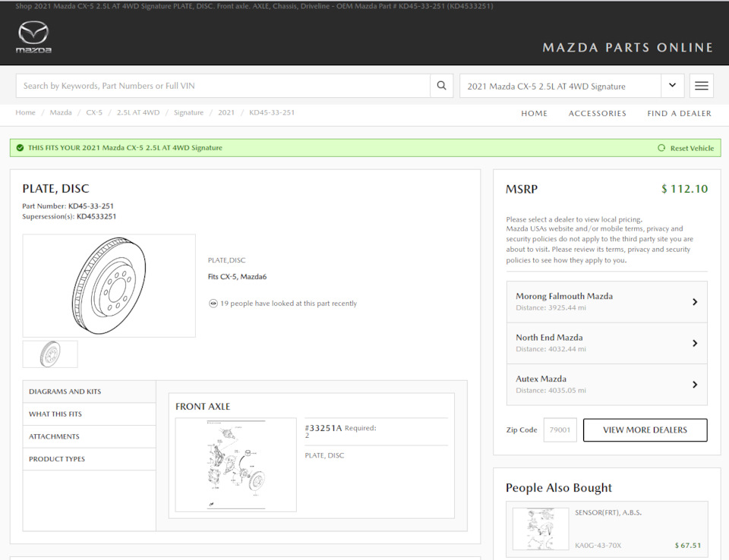Viewport: 729px width, 560px height.
Task: Click the VIEW MORE DEALERS button
Action: coord(645,430)
